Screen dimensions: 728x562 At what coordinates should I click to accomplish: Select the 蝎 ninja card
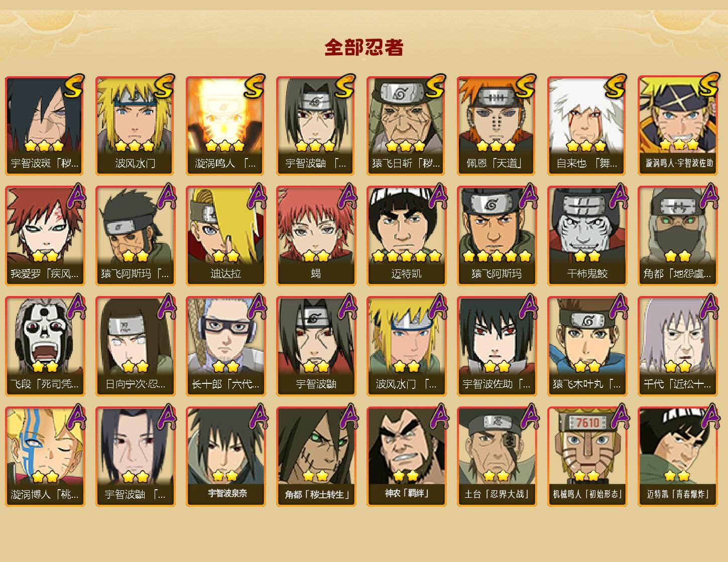coord(316,236)
